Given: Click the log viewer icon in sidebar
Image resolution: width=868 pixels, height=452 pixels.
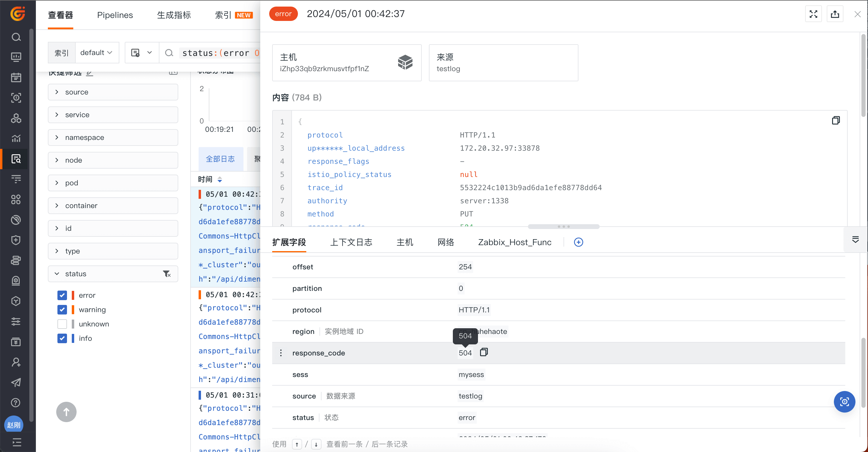Looking at the screenshot, I should (16, 159).
